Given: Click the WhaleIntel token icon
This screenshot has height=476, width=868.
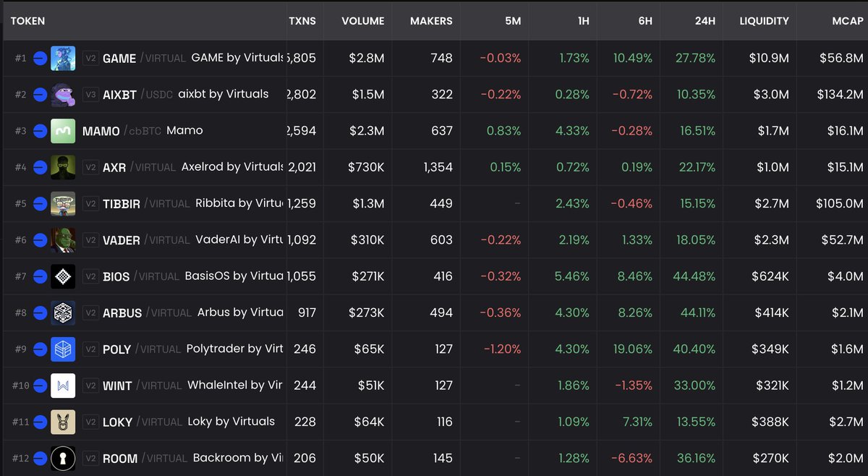Looking at the screenshot, I should [x=63, y=385].
